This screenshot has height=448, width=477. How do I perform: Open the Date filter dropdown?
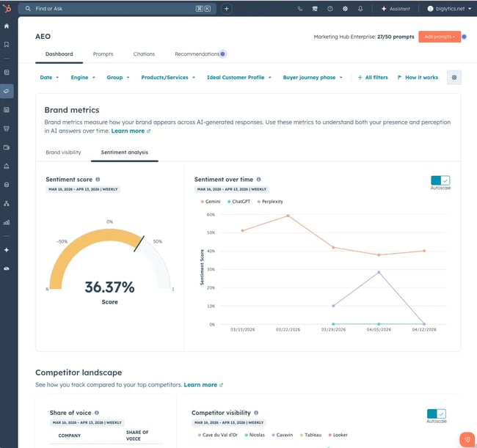tap(49, 78)
